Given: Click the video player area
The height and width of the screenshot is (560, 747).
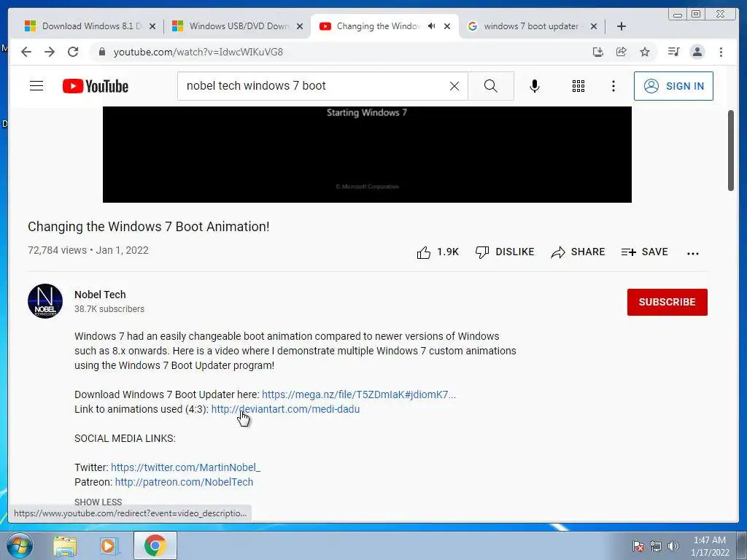Looking at the screenshot, I should coord(367,155).
